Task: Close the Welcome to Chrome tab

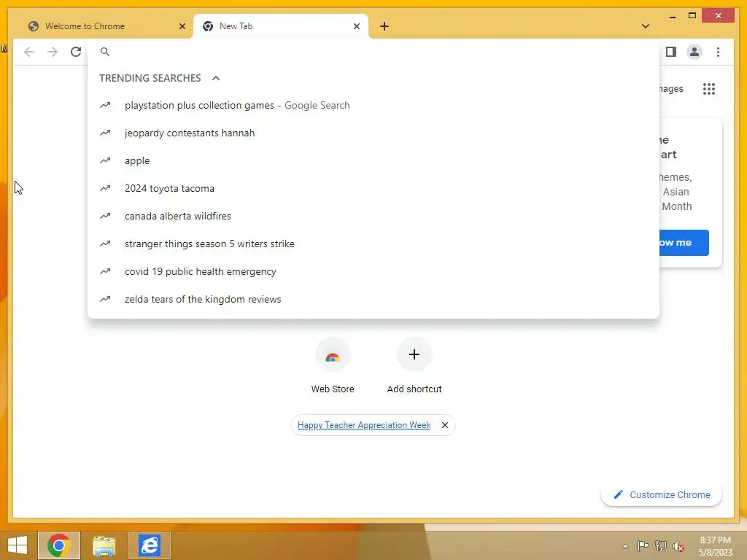Action: tap(182, 26)
